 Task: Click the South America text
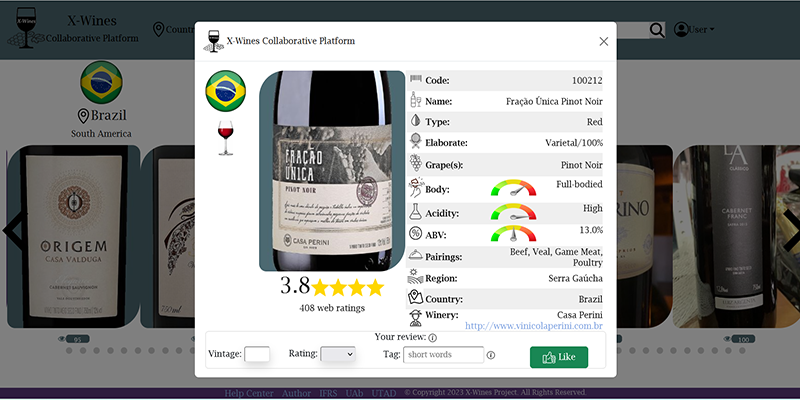tap(101, 134)
